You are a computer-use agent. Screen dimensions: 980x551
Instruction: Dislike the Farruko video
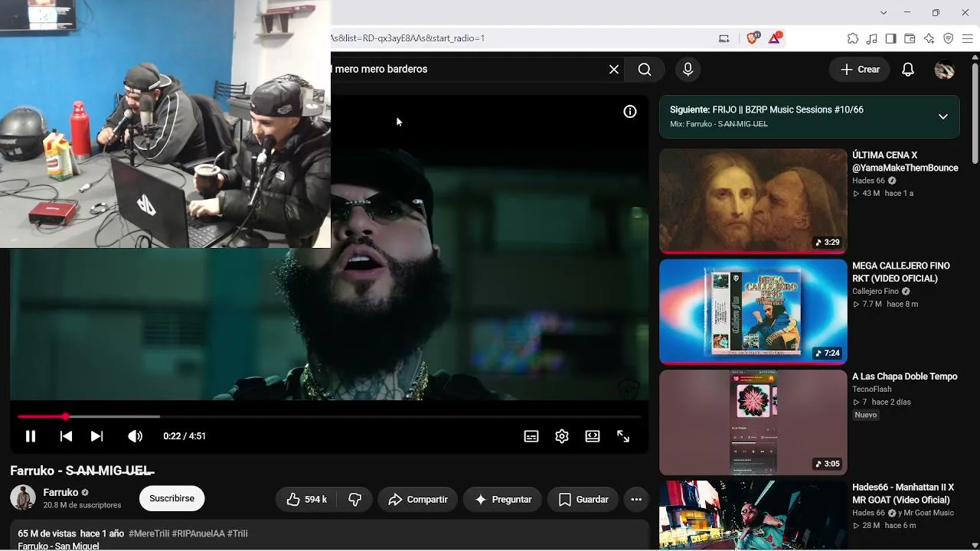[354, 500]
